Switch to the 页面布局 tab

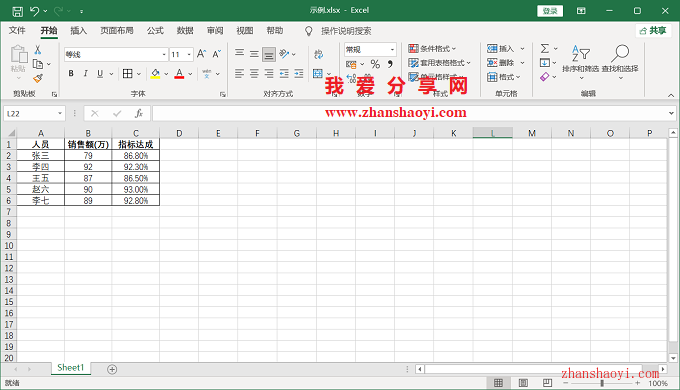pyautogui.click(x=117, y=30)
